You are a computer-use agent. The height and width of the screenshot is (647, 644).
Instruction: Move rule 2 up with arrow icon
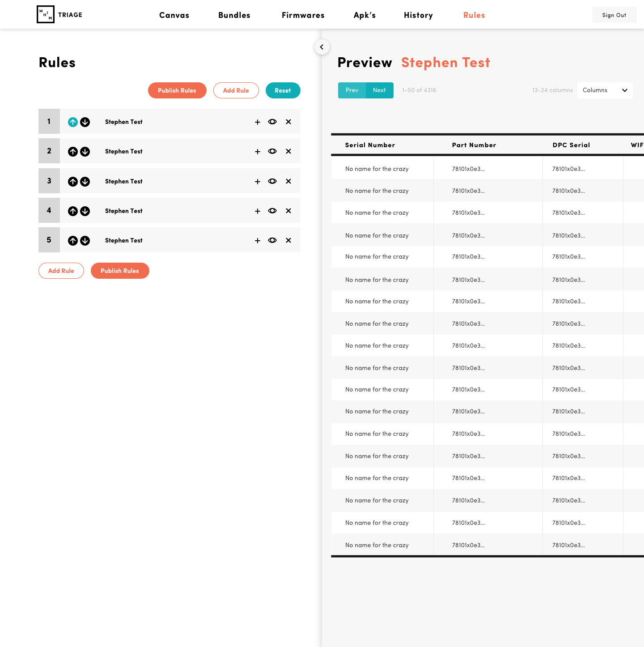[73, 152]
